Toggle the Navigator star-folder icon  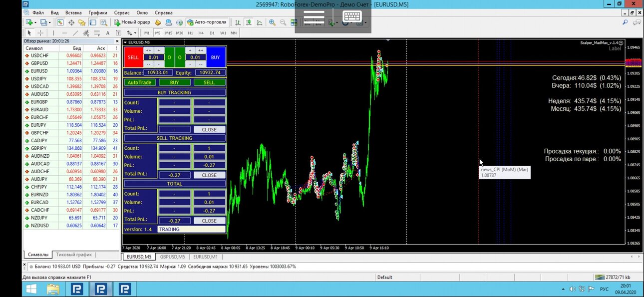coord(82,22)
